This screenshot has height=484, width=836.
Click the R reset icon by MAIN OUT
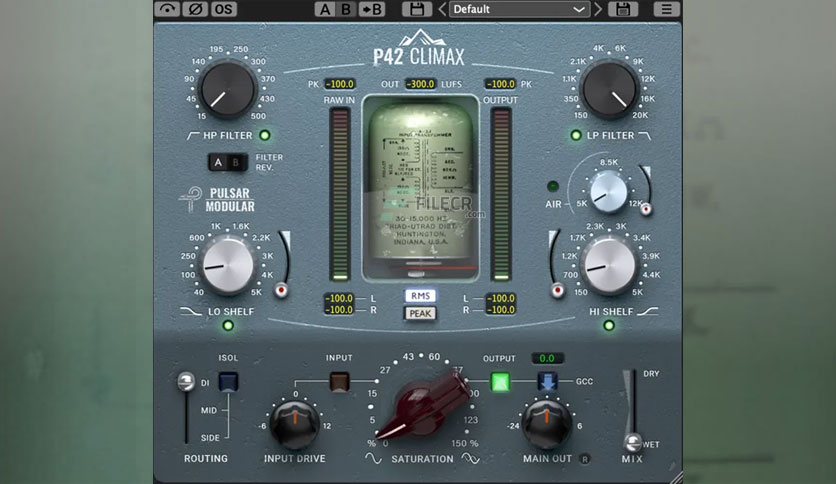(x=585, y=459)
